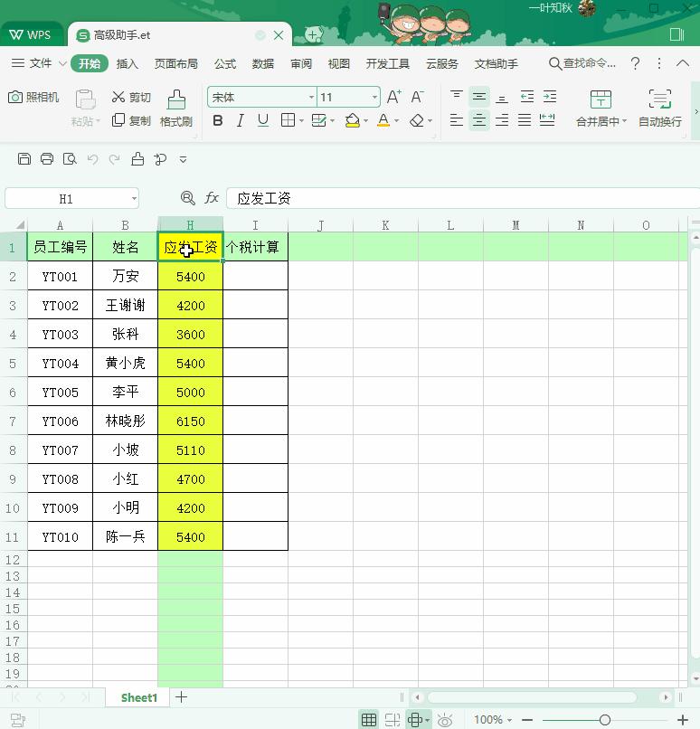Click the zoom slider handle
This screenshot has height=729, width=700.
pyautogui.click(x=605, y=720)
